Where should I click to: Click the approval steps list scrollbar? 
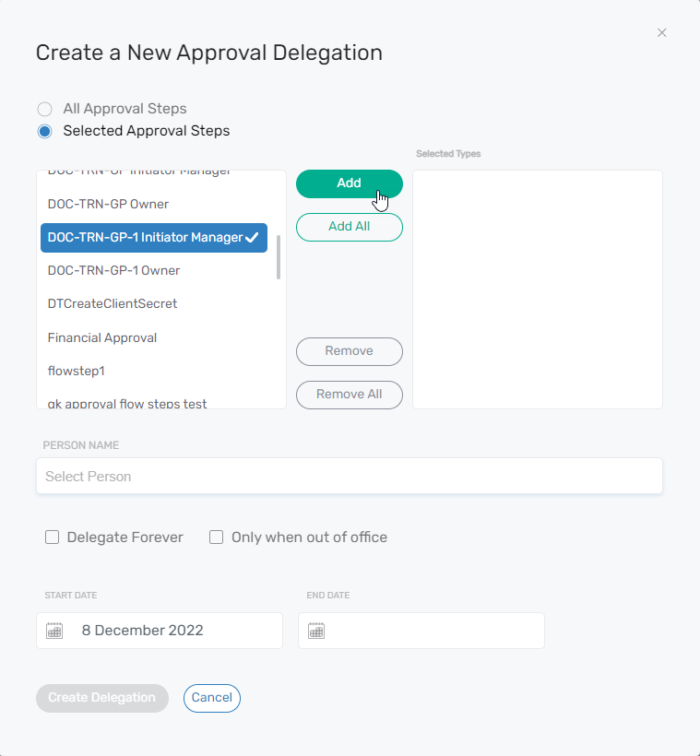click(279, 249)
